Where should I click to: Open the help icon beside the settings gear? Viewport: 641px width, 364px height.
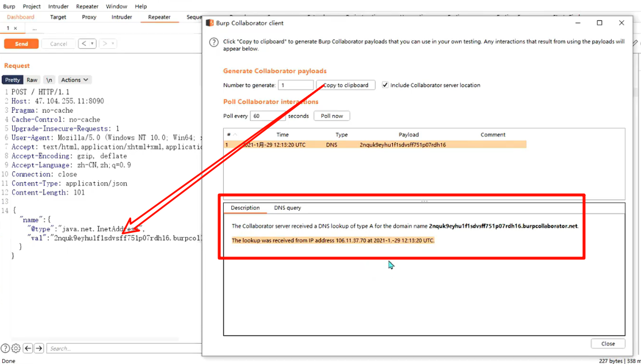(5, 348)
